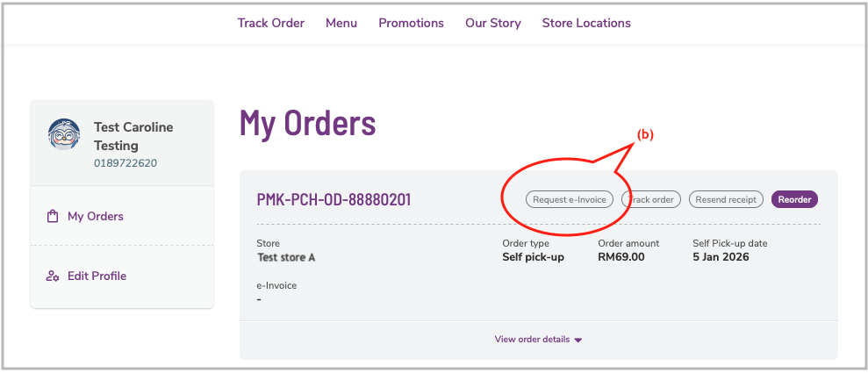The height and width of the screenshot is (373, 868).
Task: Click the arrow beside View order details
Action: tap(577, 341)
